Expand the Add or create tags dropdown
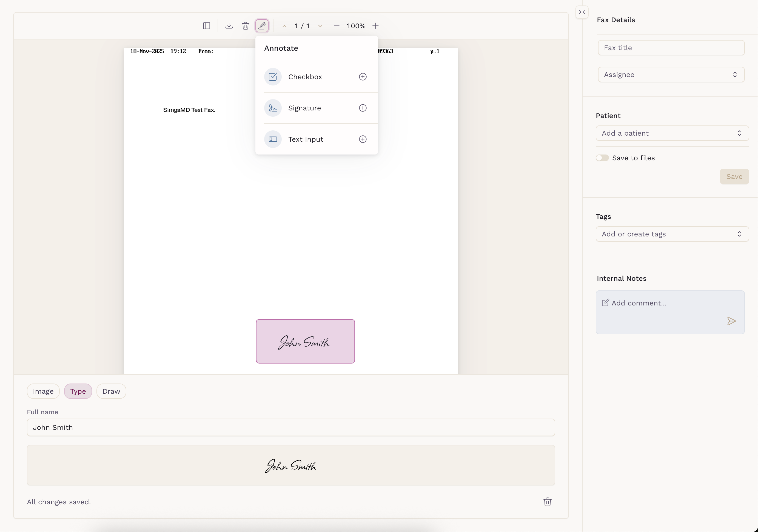This screenshot has height=532, width=758. pyautogui.click(x=672, y=234)
